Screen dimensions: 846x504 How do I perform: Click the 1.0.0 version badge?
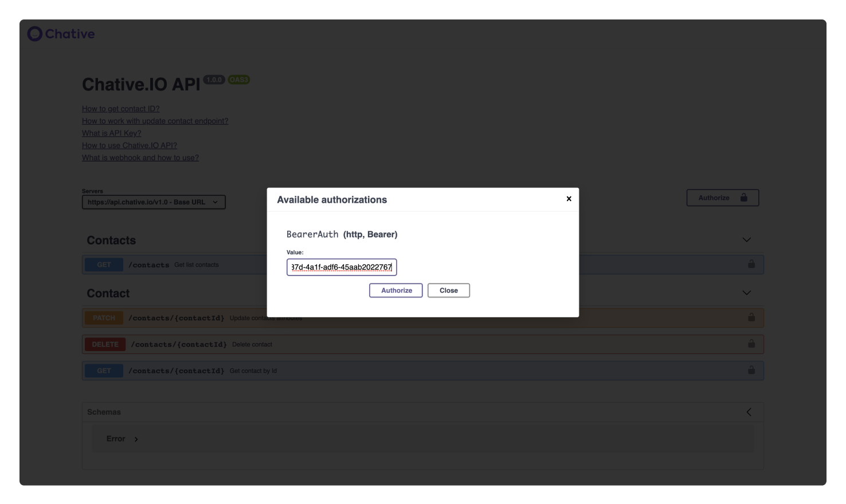[214, 80]
